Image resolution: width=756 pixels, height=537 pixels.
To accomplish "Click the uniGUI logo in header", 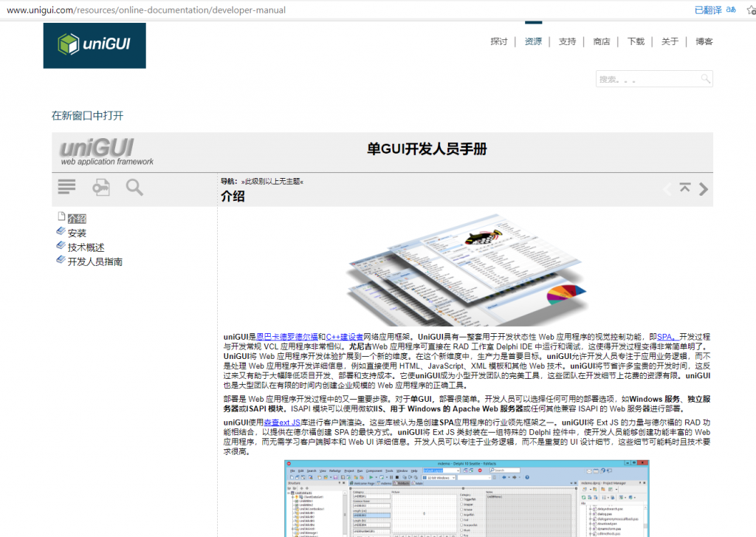I will 94,46.
